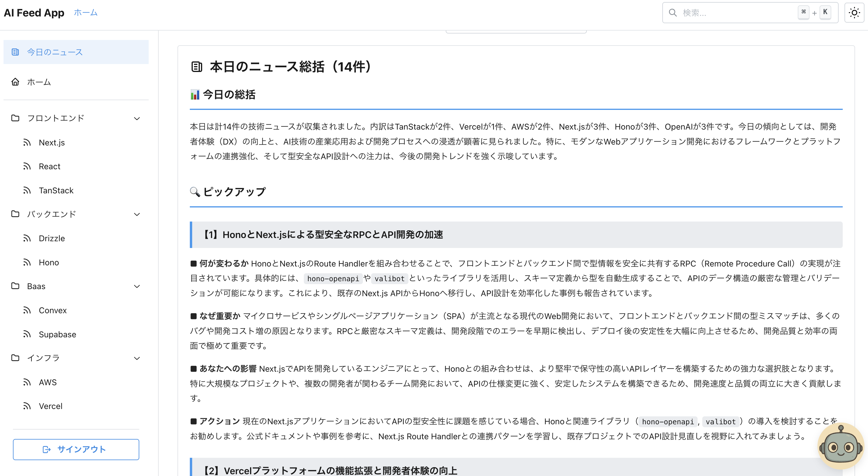868x476 pixels.
Task: Click the magnifier icon in the search bar
Action: coord(673,12)
